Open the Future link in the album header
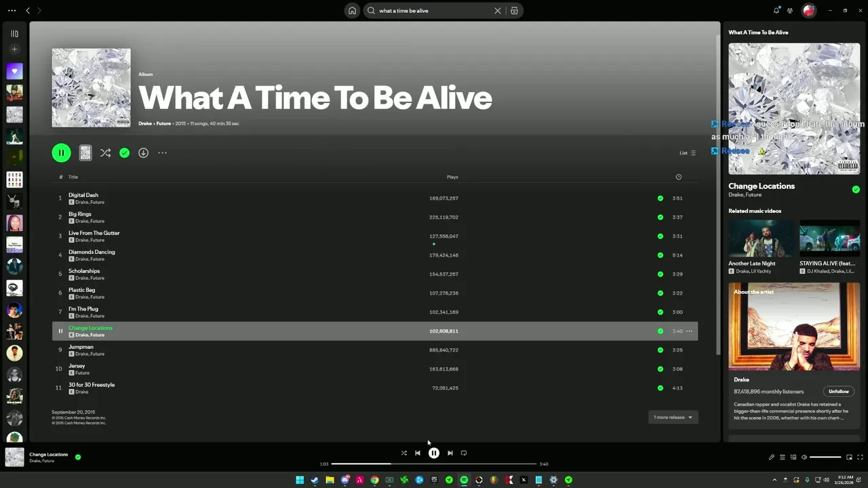This screenshot has width=868, height=488. tap(163, 123)
